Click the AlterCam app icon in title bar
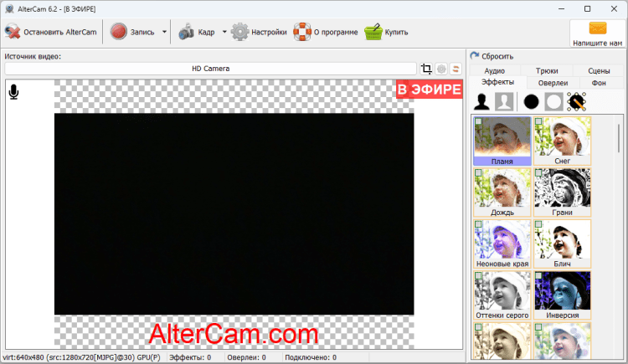 point(9,9)
